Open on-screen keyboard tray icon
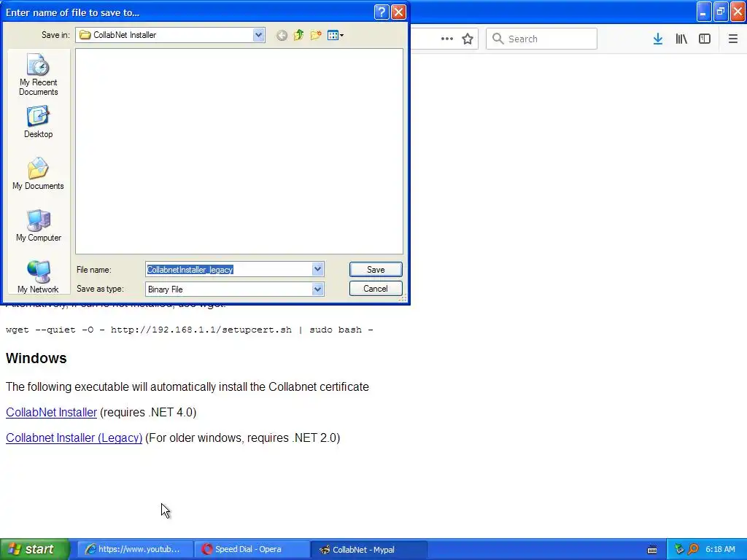 [652, 550]
